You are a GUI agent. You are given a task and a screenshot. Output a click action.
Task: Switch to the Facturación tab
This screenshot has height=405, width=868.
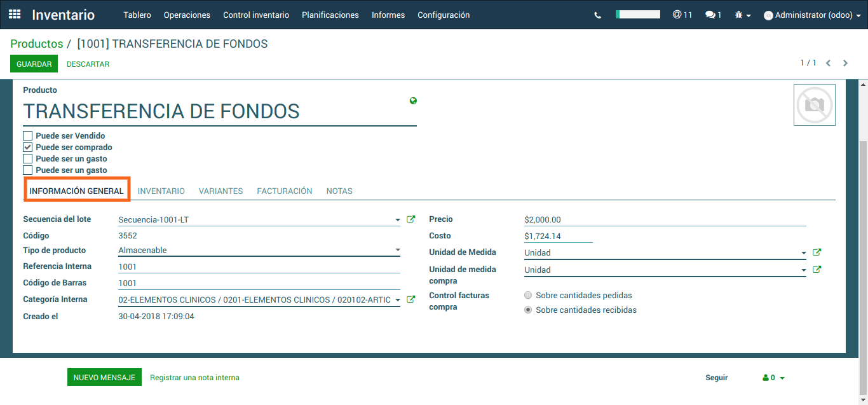[284, 191]
